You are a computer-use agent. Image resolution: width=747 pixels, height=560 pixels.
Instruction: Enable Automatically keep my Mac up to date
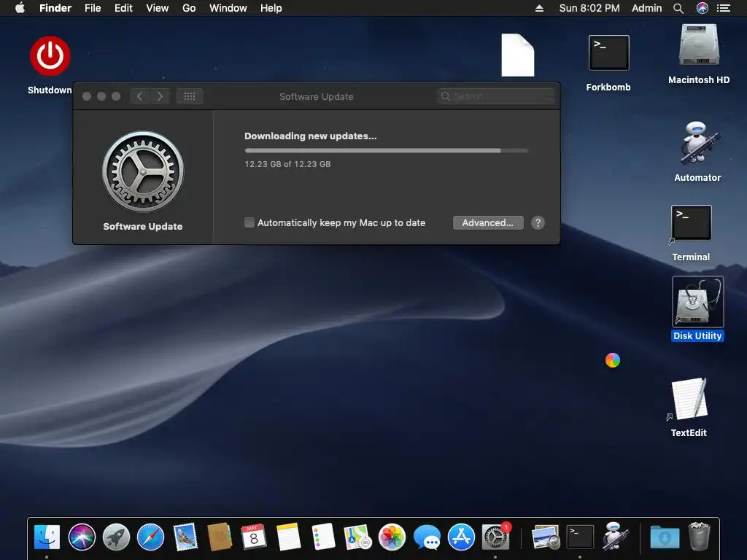(249, 222)
